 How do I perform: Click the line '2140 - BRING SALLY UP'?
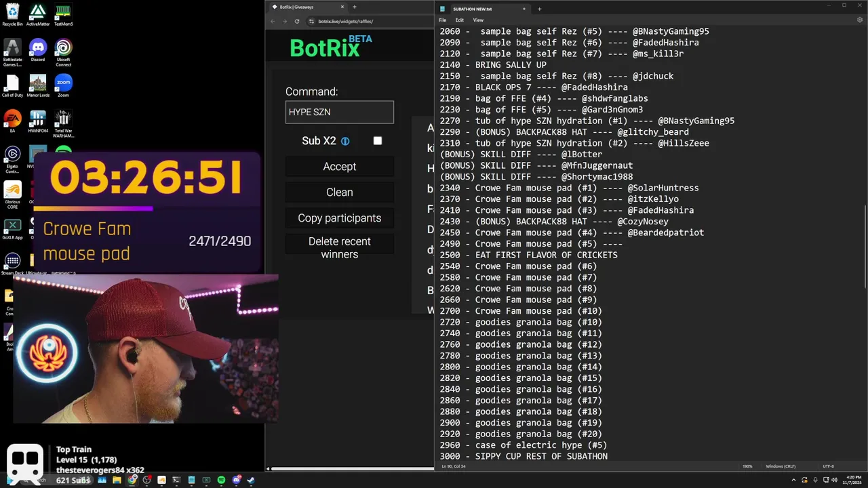point(493,65)
